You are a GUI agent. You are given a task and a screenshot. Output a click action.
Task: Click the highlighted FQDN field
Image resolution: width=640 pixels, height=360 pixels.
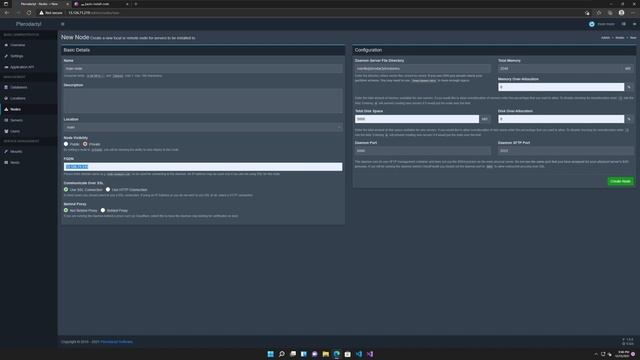pos(203,167)
